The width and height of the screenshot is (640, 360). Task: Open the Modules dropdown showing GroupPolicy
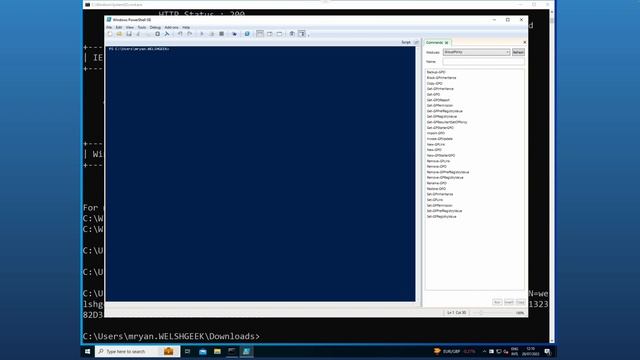476,52
